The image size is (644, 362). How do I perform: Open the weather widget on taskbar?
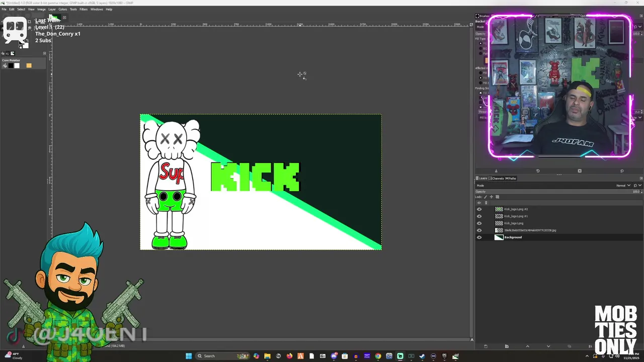pos(14,355)
